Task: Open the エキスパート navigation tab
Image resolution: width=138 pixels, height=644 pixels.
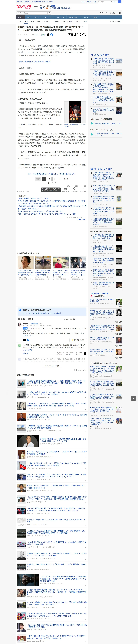Action: (48, 17)
